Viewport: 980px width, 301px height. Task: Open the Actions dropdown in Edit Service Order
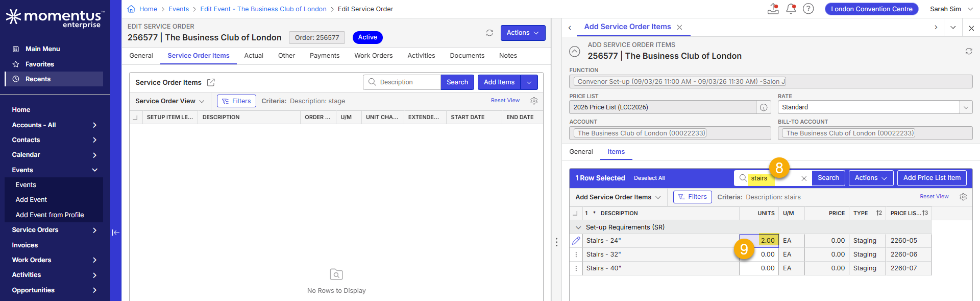pyautogui.click(x=523, y=33)
